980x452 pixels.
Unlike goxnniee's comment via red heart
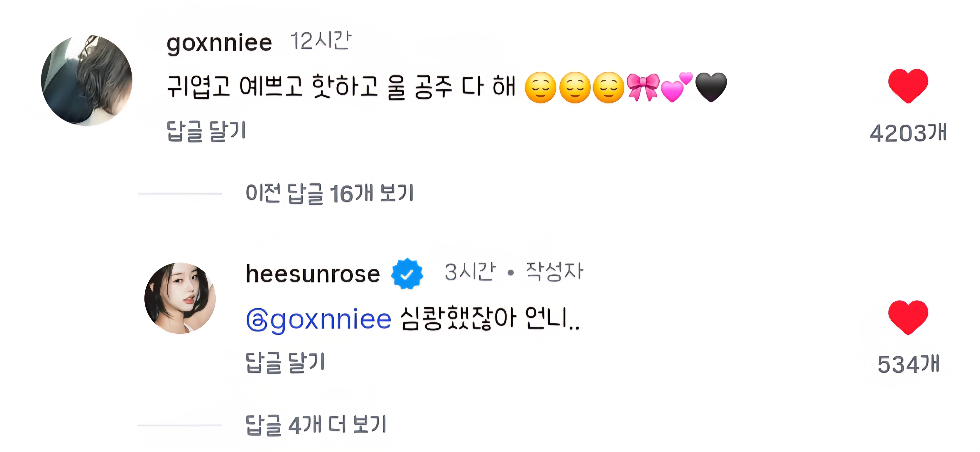pyautogui.click(x=908, y=86)
